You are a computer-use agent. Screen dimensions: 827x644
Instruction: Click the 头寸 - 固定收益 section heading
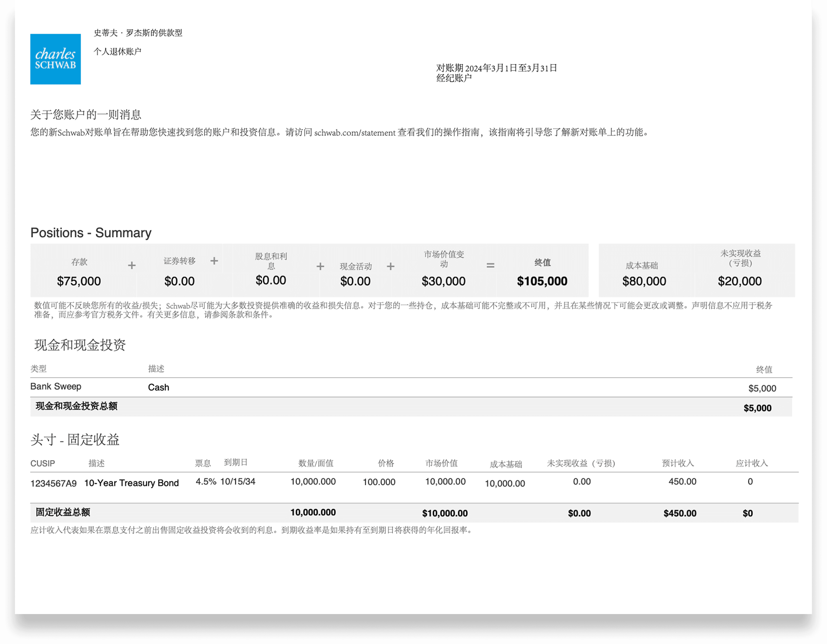75,440
